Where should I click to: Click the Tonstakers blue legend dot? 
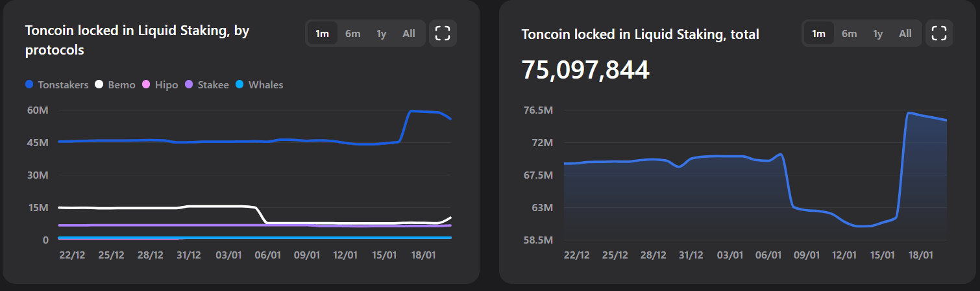pyautogui.click(x=29, y=84)
